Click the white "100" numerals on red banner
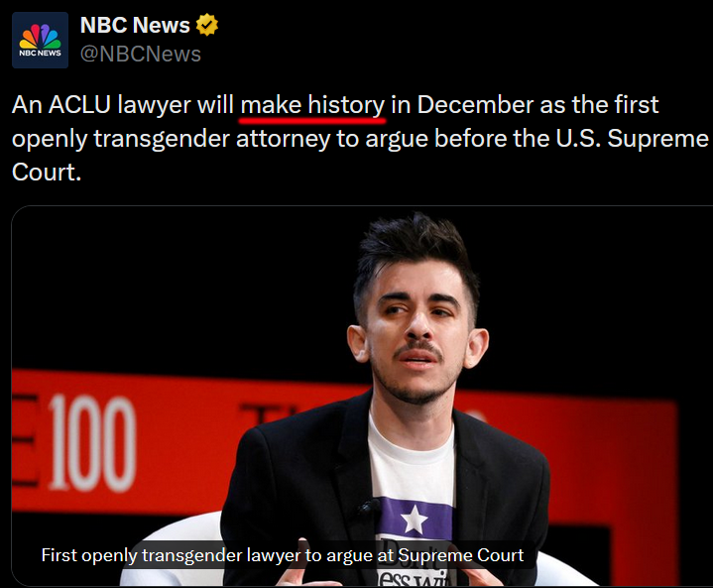This screenshot has width=713, height=588. (92, 443)
